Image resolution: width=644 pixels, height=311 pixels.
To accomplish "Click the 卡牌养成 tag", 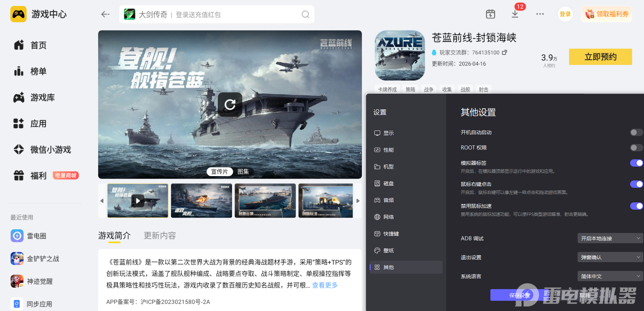I will tap(387, 89).
